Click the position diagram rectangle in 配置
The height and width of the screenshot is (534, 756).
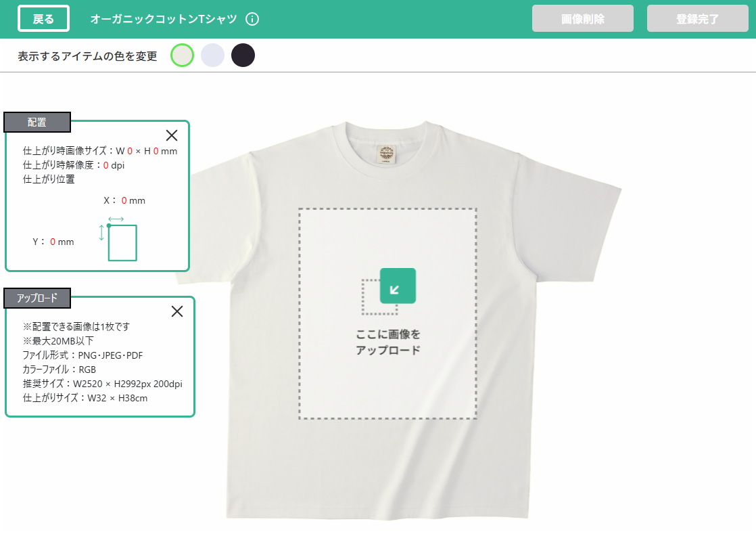(122, 243)
